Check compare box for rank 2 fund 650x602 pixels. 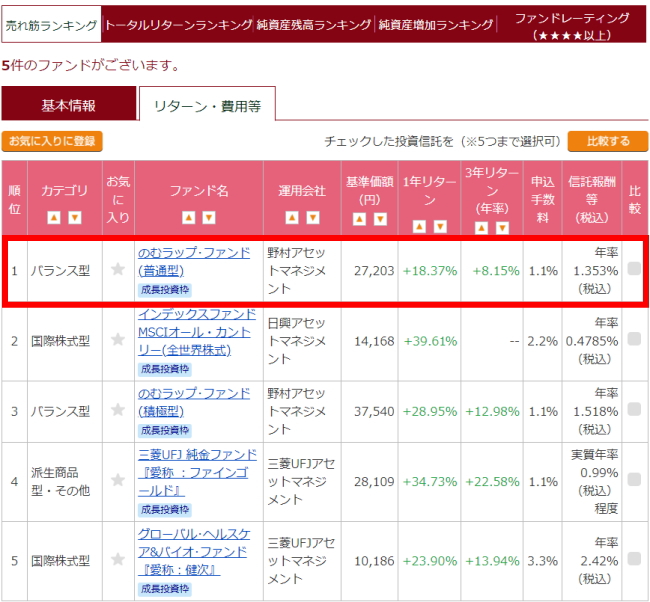(x=634, y=339)
